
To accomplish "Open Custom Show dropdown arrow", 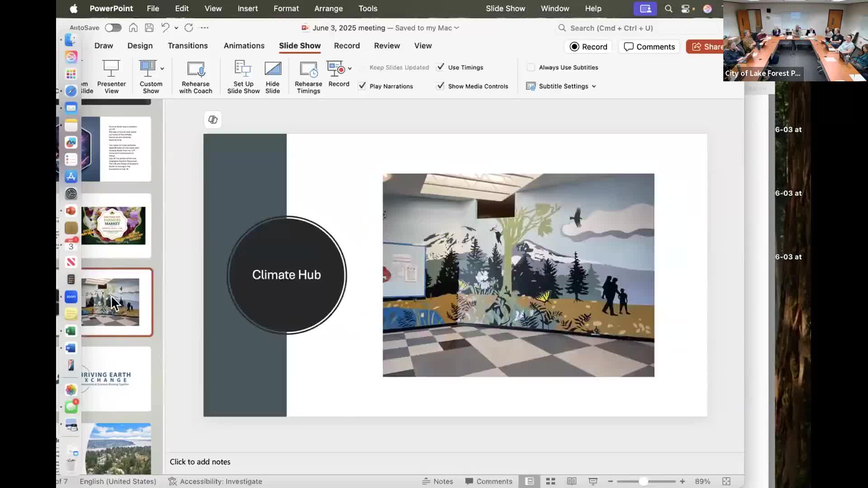I will click(162, 69).
